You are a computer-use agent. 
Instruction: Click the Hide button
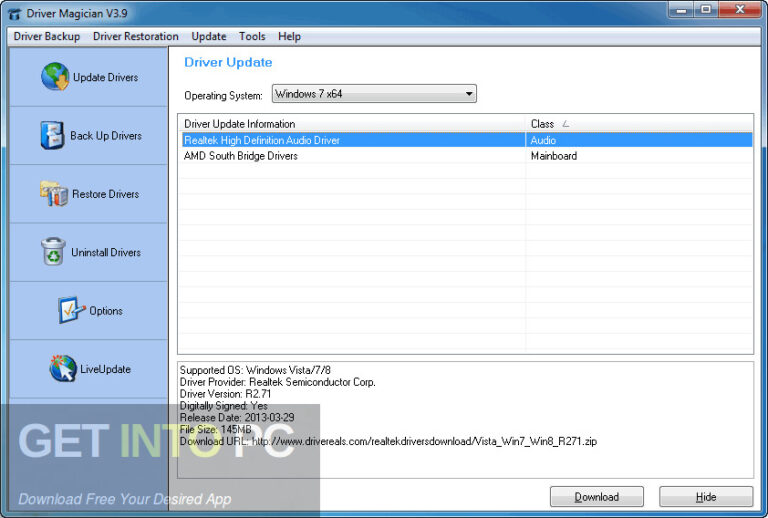706,497
